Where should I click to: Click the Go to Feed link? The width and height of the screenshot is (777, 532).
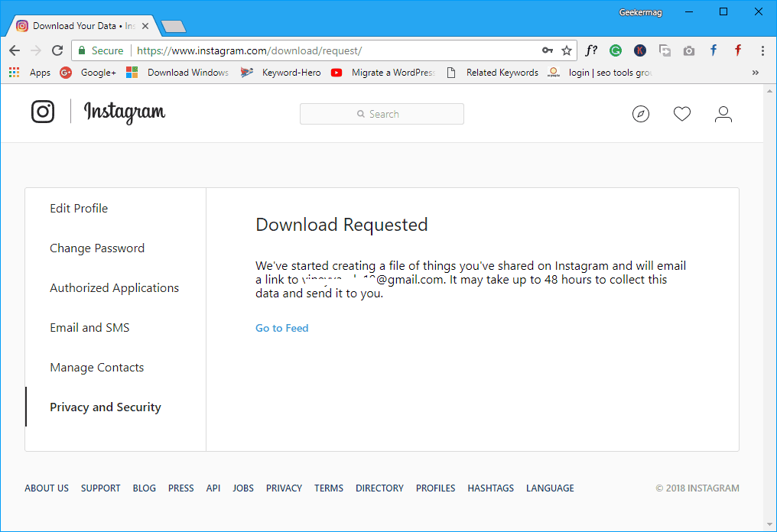coord(282,328)
